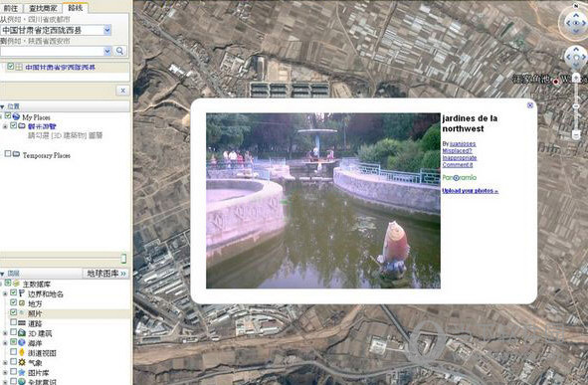Screen dimensions: 588x385
Task: Click the 海洋 layer globe icon
Action: (22, 342)
